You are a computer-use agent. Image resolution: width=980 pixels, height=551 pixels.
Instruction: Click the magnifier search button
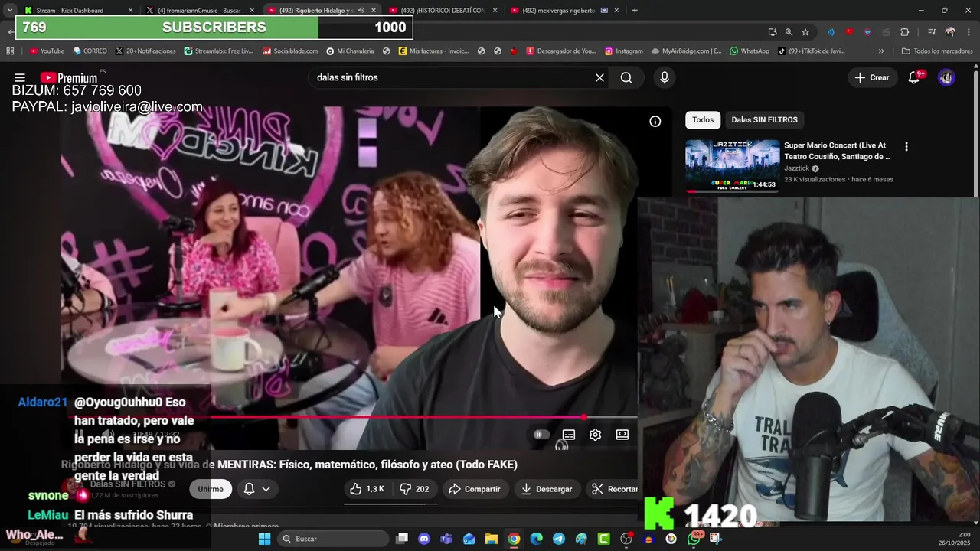(x=626, y=77)
